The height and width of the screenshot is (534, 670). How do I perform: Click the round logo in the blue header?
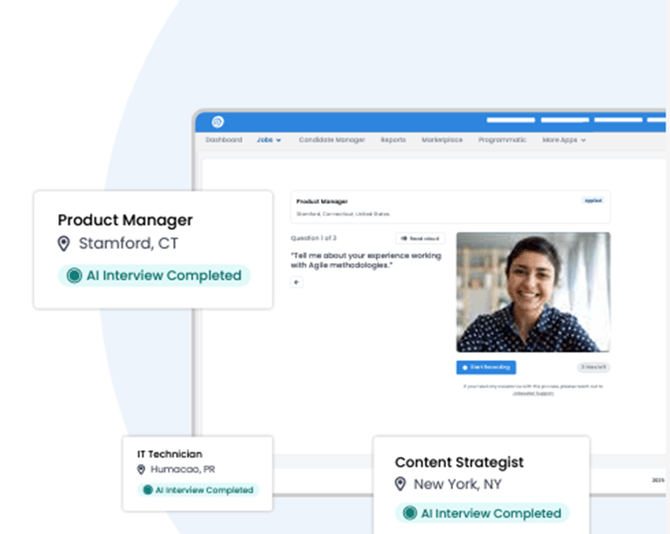click(x=217, y=122)
